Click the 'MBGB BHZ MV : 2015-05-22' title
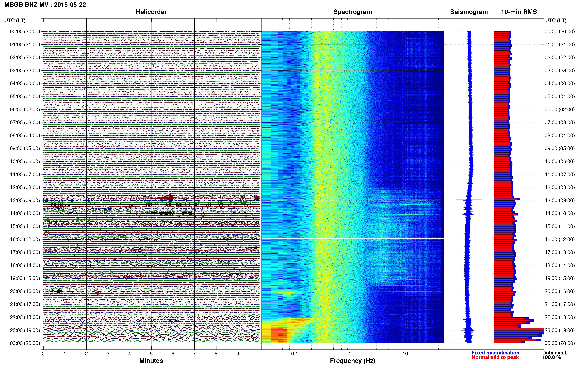Screen dimensions: 588x368 tap(45, 5)
